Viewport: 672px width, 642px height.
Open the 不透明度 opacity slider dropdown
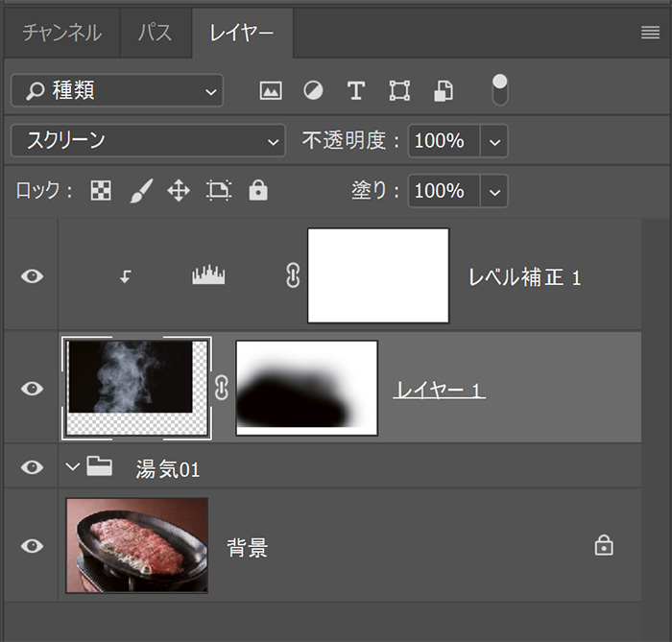pyautogui.click(x=494, y=141)
